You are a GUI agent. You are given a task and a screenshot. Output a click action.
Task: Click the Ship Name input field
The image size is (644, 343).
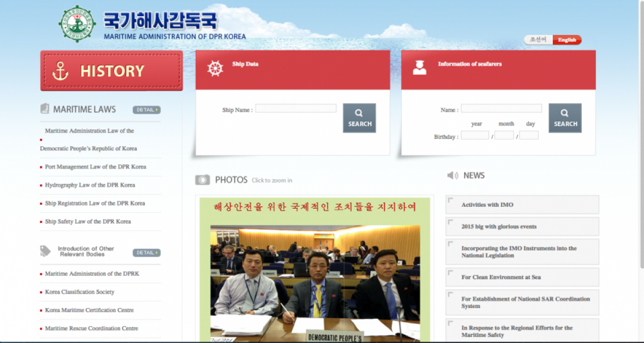click(296, 108)
